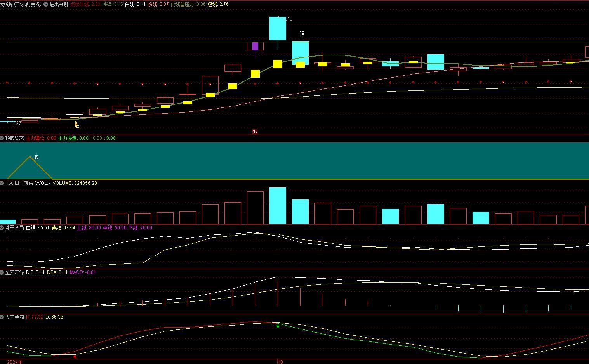The height and width of the screenshot is (364, 589).
Task: Click the 黄线: 67.54 value
Action: pos(63,228)
